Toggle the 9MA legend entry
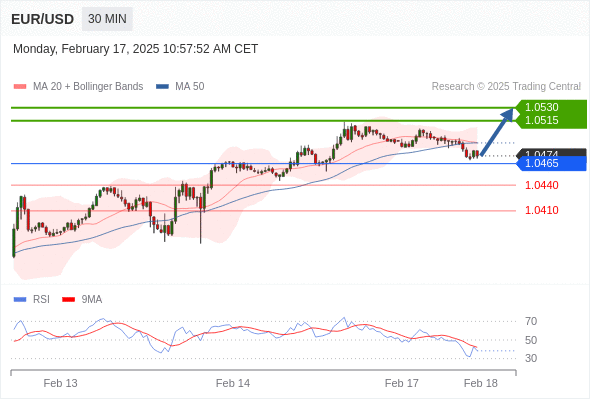Screen dimensions: 590x400 [x=82, y=300]
